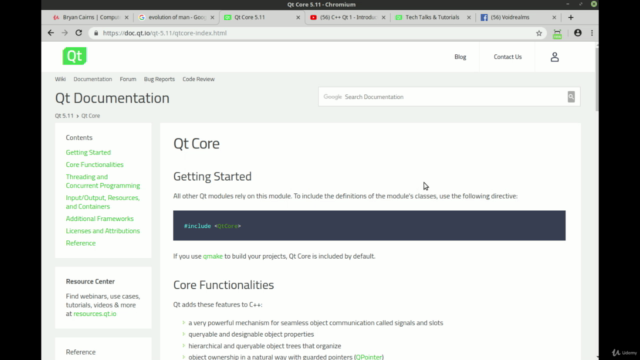Open Threading and Concurrent Programming link

[103, 181]
